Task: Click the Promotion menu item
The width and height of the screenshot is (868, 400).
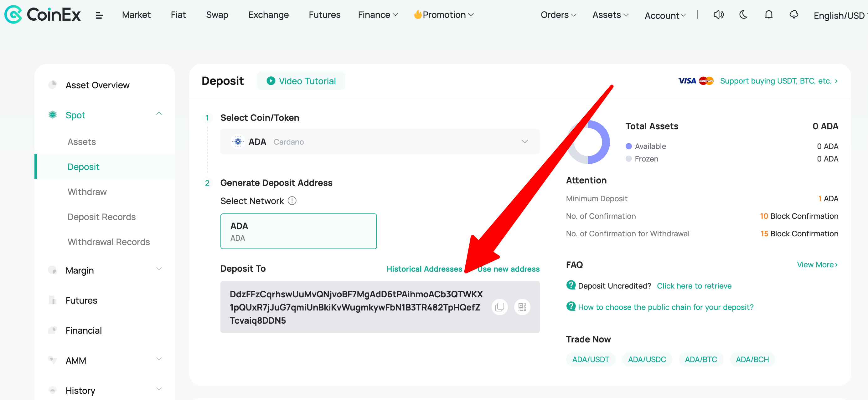Action: click(443, 15)
